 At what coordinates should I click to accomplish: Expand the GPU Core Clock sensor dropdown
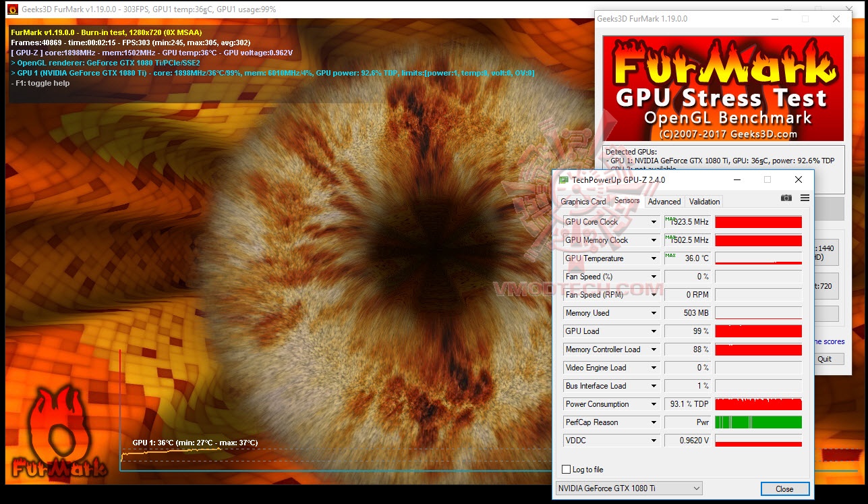pyautogui.click(x=654, y=222)
